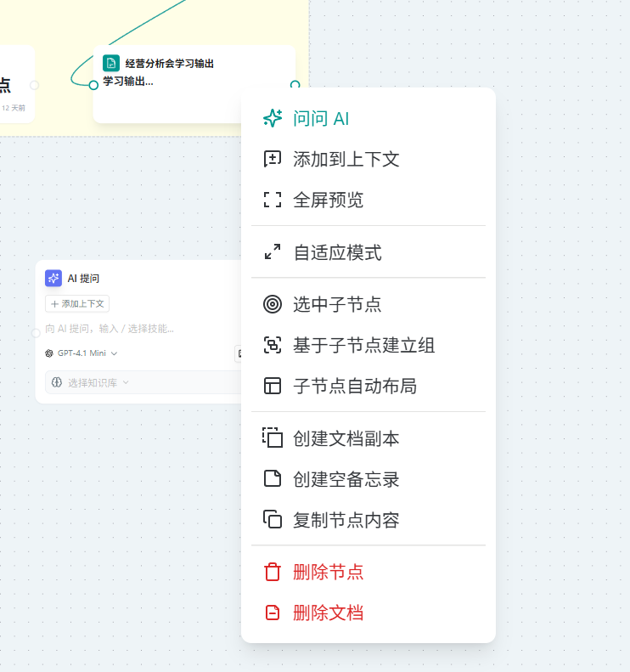Viewport: 630px width, 672px height.
Task: Click the AI 提问 card title
Action: tap(83, 279)
